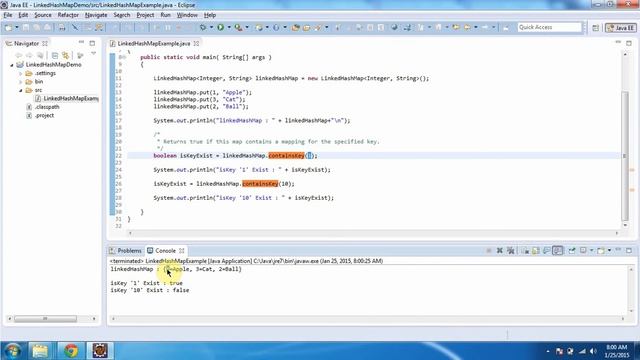Image resolution: width=640 pixels, height=360 pixels.
Task: Open the Help menu
Action: [x=210, y=15]
